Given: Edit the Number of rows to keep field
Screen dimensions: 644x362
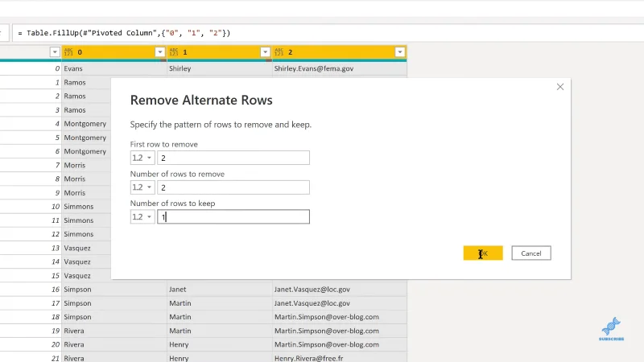Looking at the screenshot, I should pyautogui.click(x=233, y=216).
